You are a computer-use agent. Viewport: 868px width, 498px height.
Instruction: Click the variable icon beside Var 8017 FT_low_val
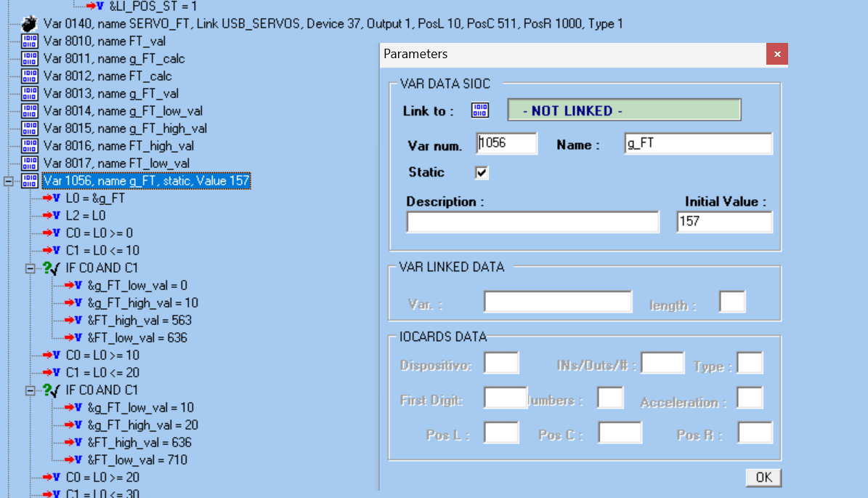pyautogui.click(x=30, y=164)
